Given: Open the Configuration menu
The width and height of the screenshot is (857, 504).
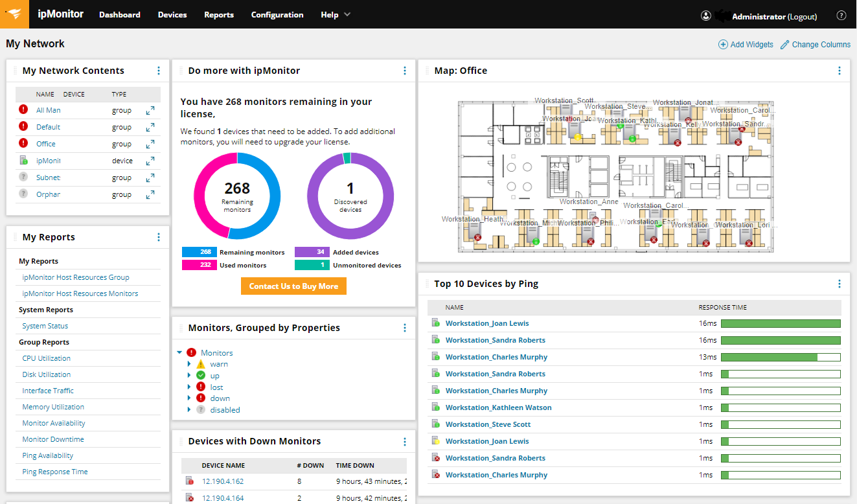Looking at the screenshot, I should 277,15.
